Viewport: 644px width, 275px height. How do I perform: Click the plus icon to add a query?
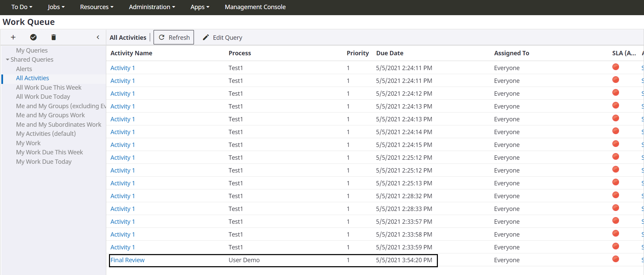coord(13,37)
